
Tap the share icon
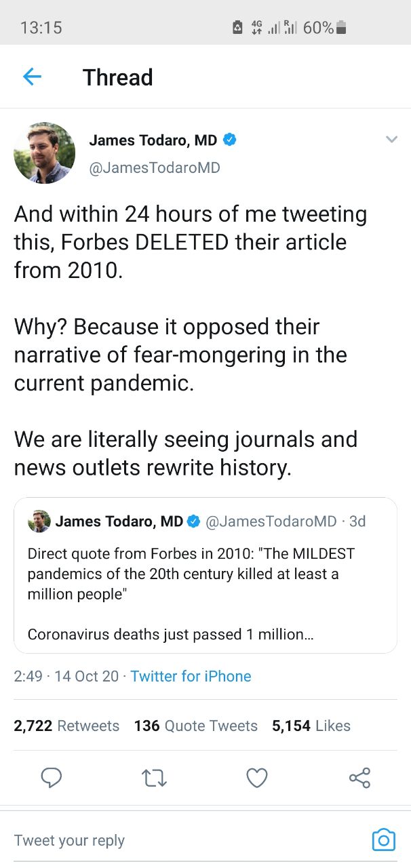pyautogui.click(x=359, y=777)
